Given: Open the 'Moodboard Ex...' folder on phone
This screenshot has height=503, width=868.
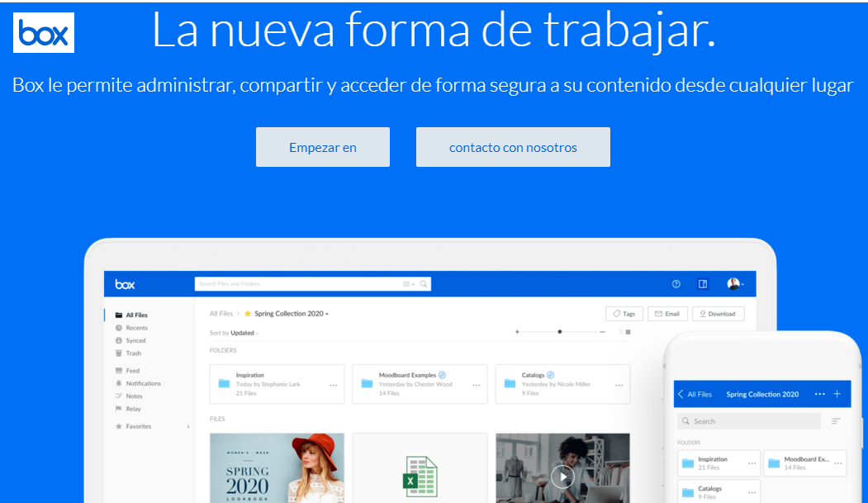Looking at the screenshot, I should pyautogui.click(x=805, y=463).
